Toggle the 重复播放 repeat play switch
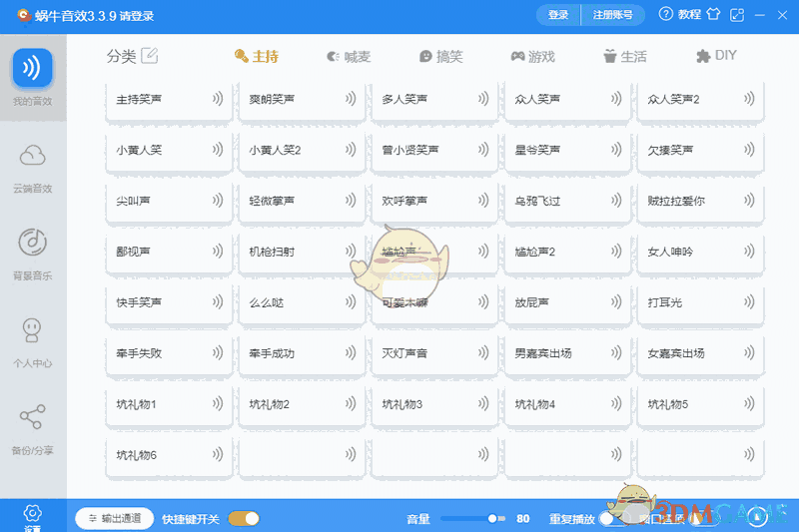This screenshot has height=532, width=799. tap(614, 518)
